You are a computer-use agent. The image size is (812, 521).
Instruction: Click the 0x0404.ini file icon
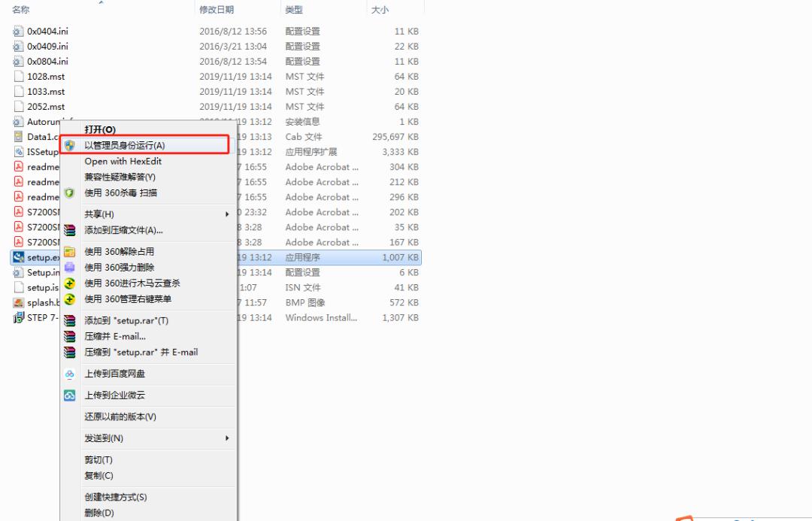click(19, 31)
